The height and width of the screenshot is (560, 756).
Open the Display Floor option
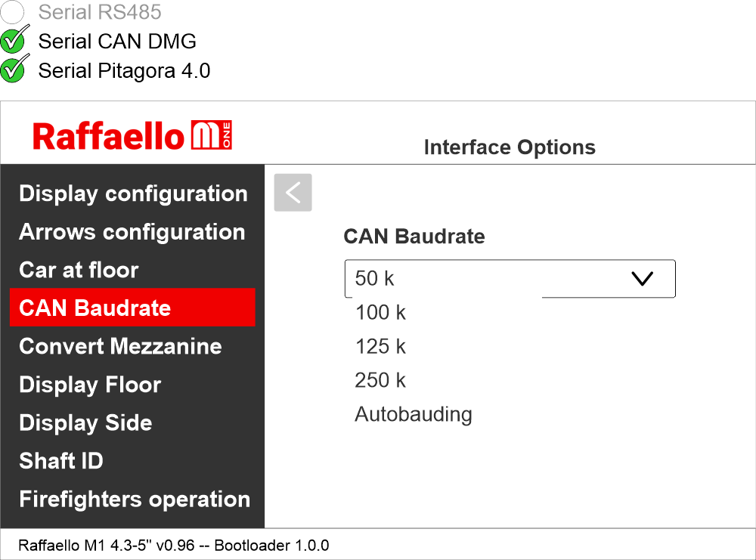tap(90, 385)
